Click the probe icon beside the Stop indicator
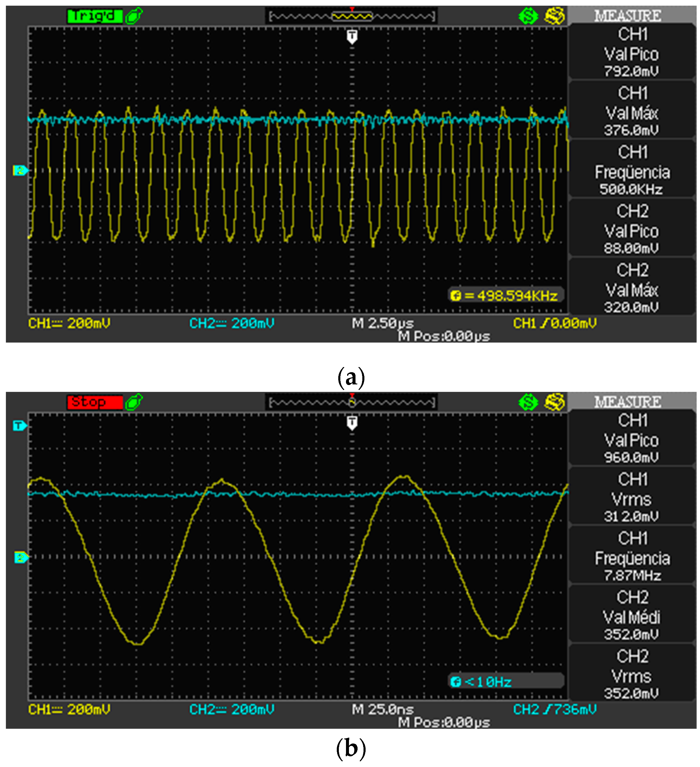The height and width of the screenshot is (767, 700). pos(134,401)
